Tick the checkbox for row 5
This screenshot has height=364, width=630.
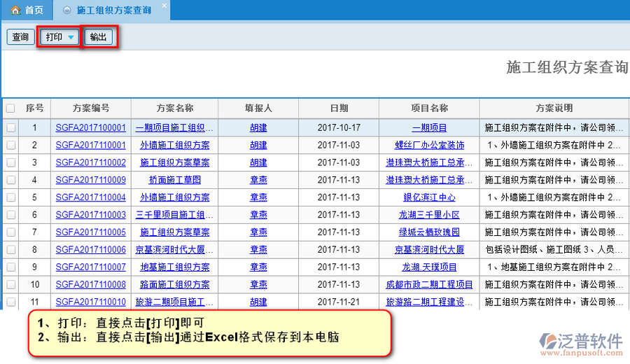click(x=10, y=197)
